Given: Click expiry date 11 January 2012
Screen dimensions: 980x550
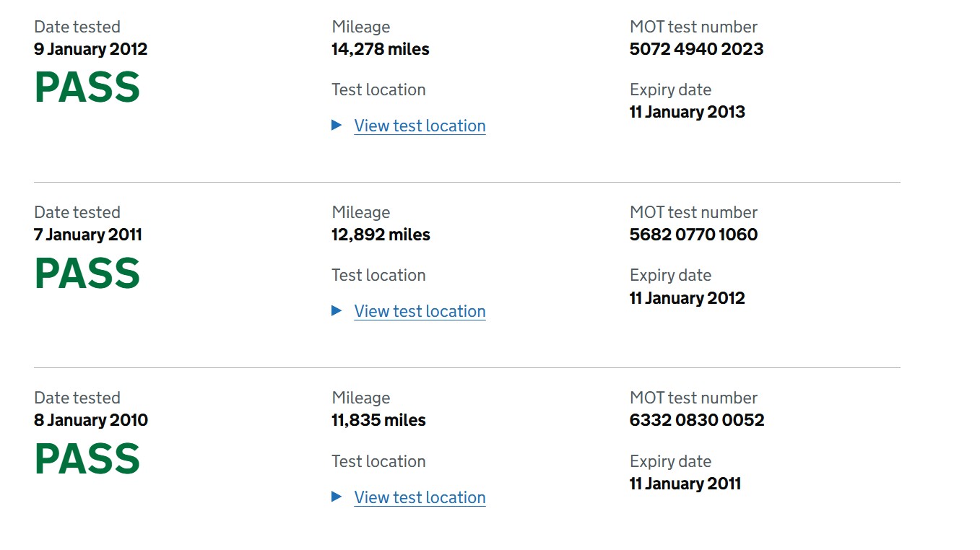Looking at the screenshot, I should [687, 298].
